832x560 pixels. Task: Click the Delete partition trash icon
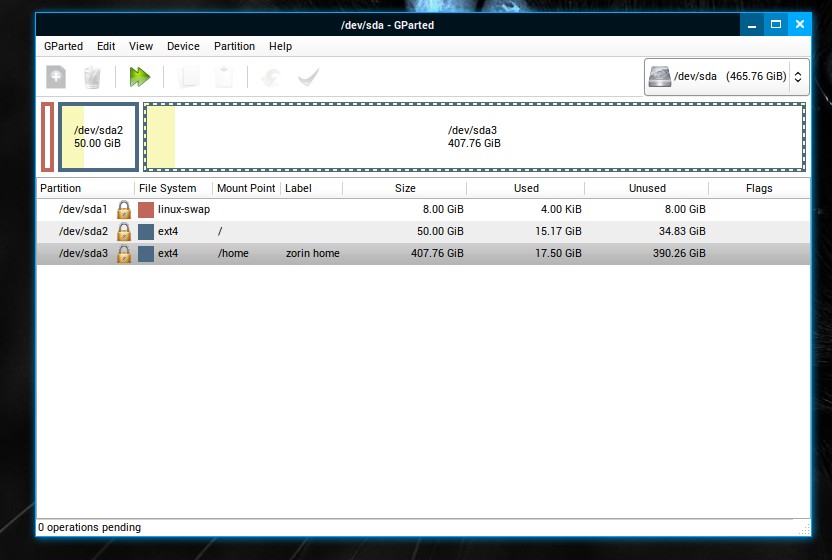click(92, 77)
